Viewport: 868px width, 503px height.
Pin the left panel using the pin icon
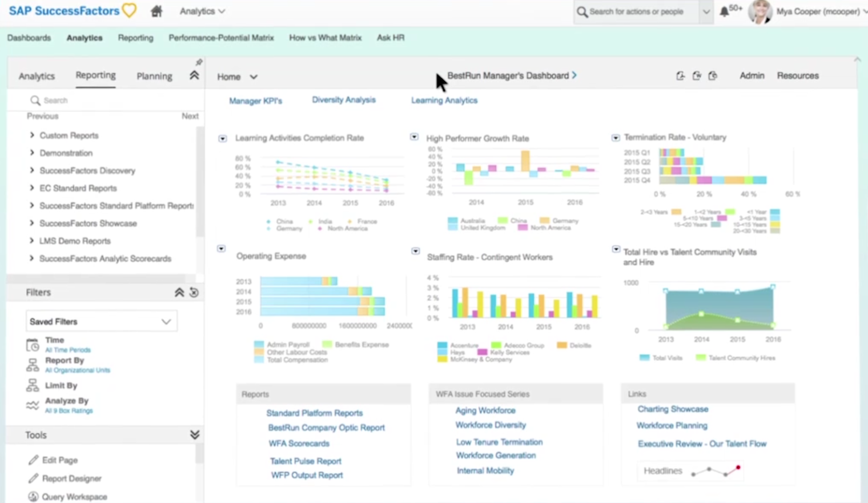tap(199, 62)
